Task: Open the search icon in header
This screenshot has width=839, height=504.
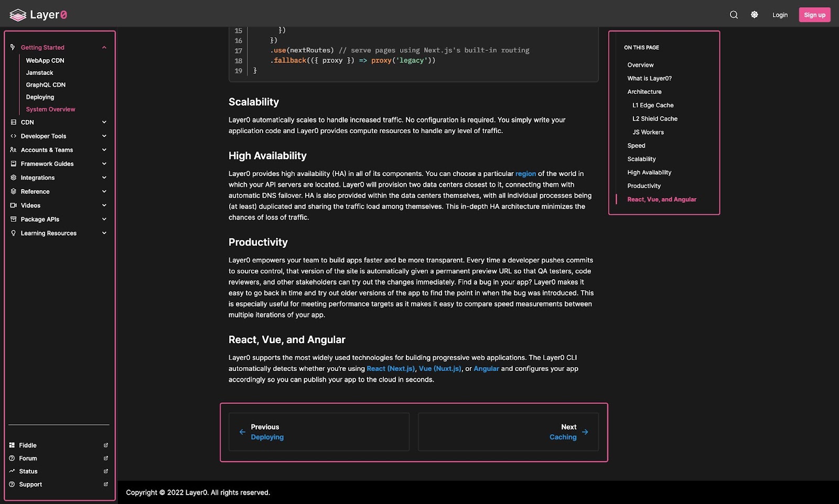Action: [x=734, y=15]
